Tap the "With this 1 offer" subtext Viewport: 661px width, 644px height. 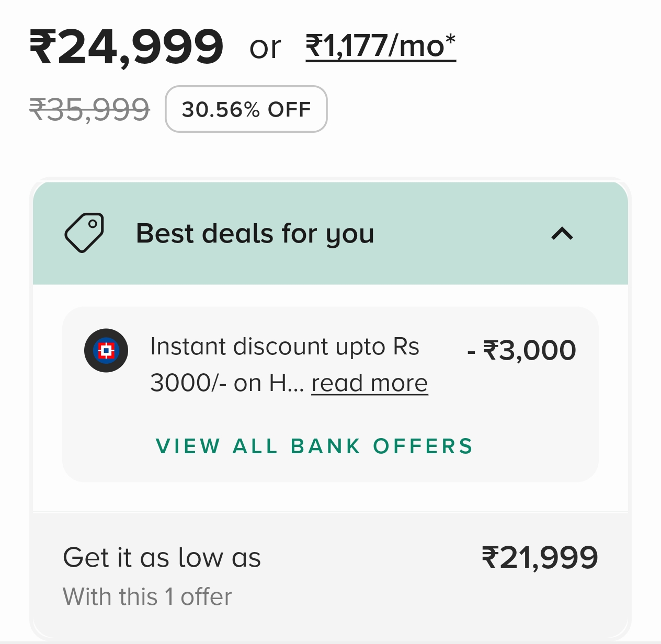click(147, 596)
